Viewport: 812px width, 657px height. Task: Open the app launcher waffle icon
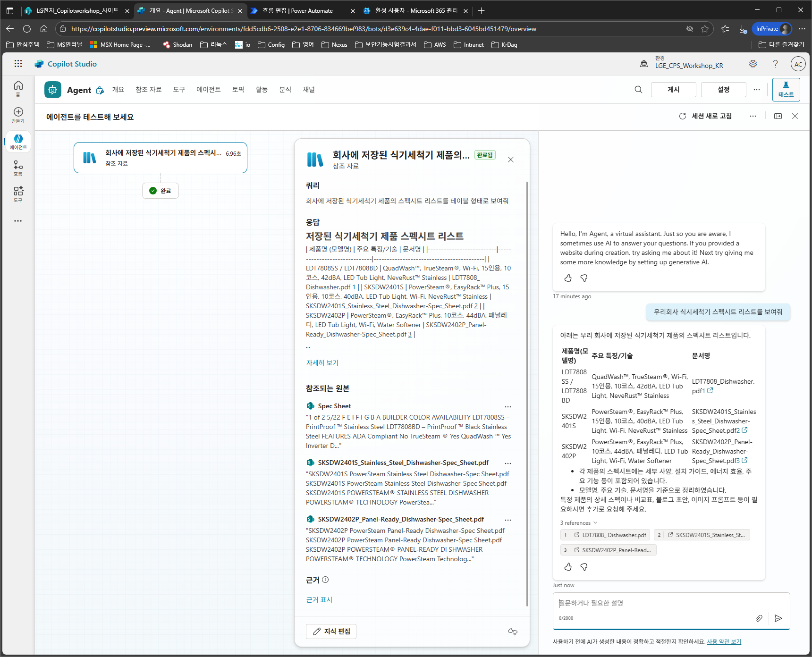18,64
